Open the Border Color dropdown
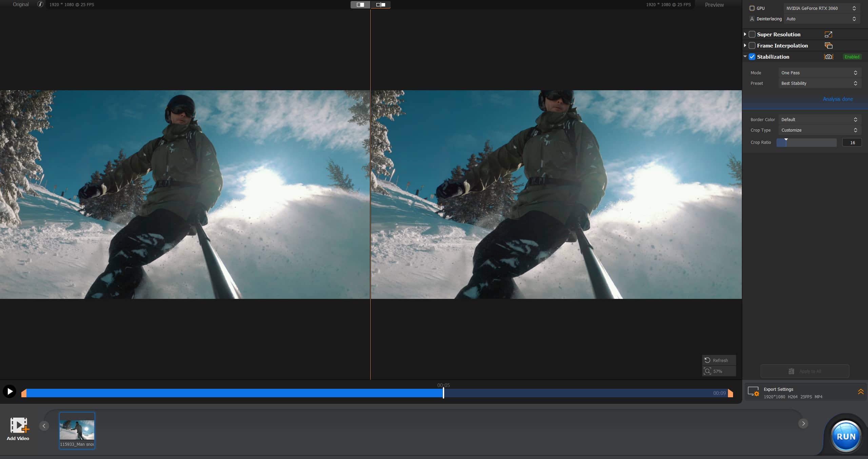Screen dimensions: 868x459 tap(820, 119)
